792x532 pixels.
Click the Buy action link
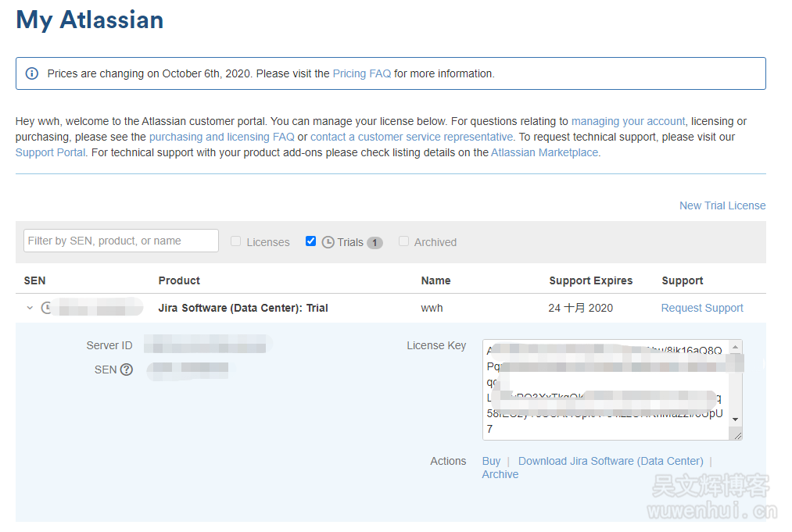click(491, 461)
